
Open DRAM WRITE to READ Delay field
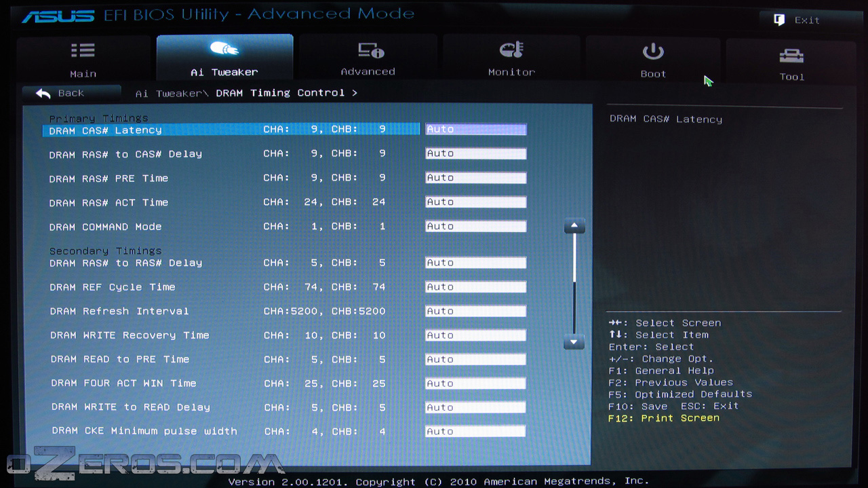click(475, 407)
